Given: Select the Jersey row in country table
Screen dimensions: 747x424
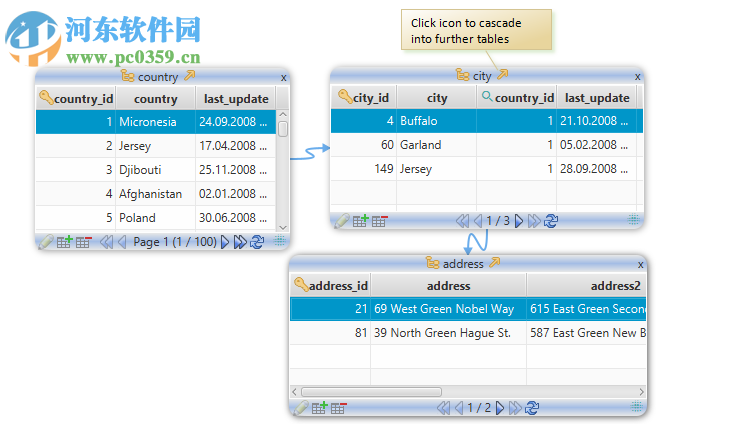Looking at the screenshot, I should (156, 146).
